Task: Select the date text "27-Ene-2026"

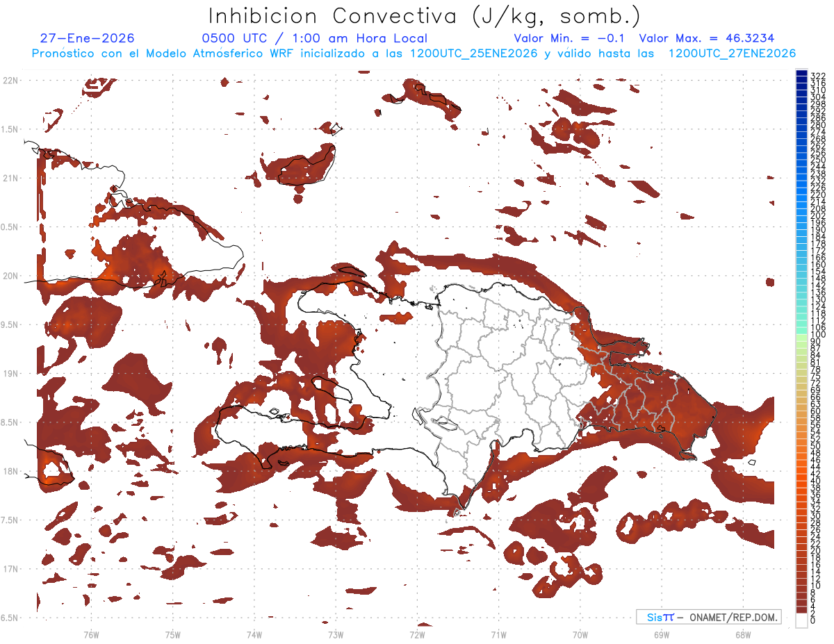Action: click(x=88, y=38)
